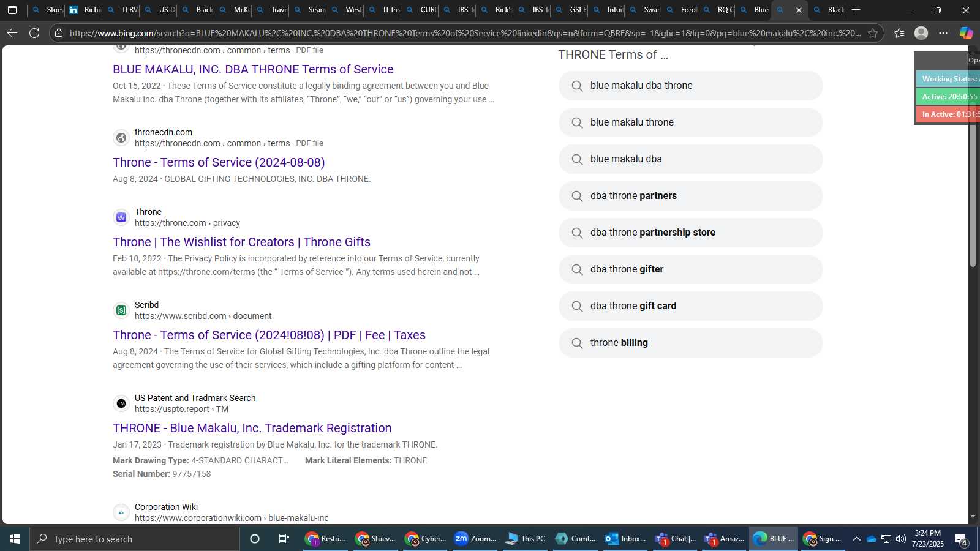Open THRONE Blue Makalu Trademark Registration link
This screenshot has width=980, height=551.
point(252,428)
